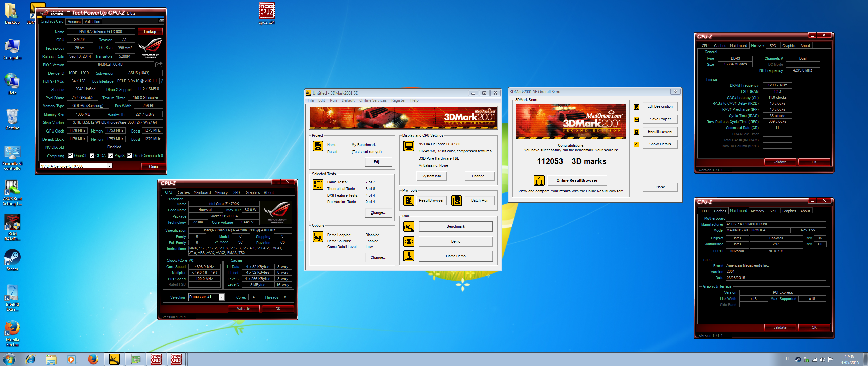Click the Pro Tools ResultBrowser icon
The width and height of the screenshot is (868, 366).
point(409,201)
